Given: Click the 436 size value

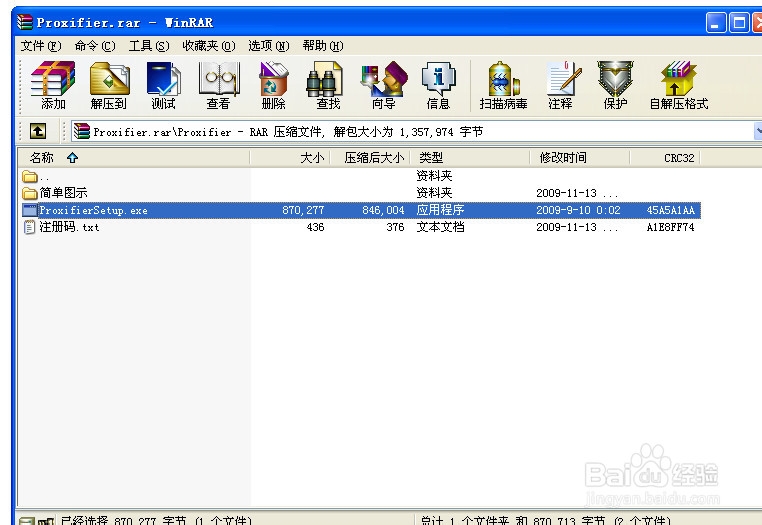Looking at the screenshot, I should click(x=315, y=227).
